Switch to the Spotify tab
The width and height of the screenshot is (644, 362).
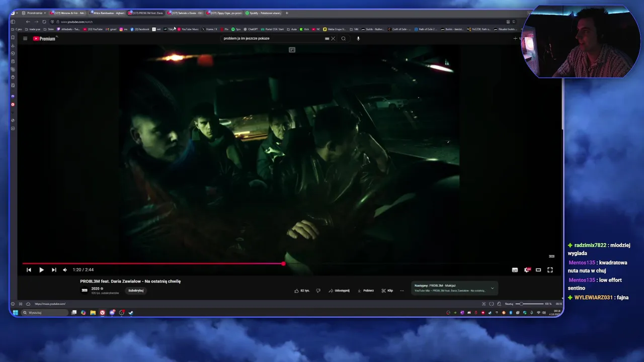(x=264, y=13)
